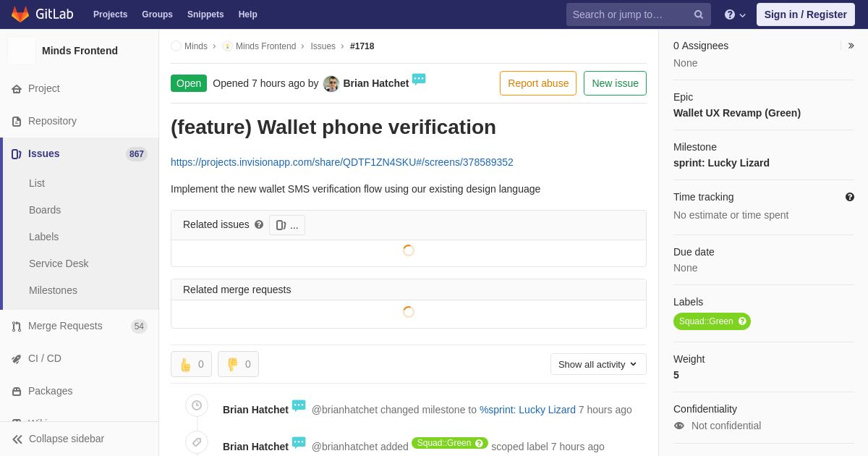
Task: Click chat bubble badge next to author name
Action: click(x=419, y=79)
